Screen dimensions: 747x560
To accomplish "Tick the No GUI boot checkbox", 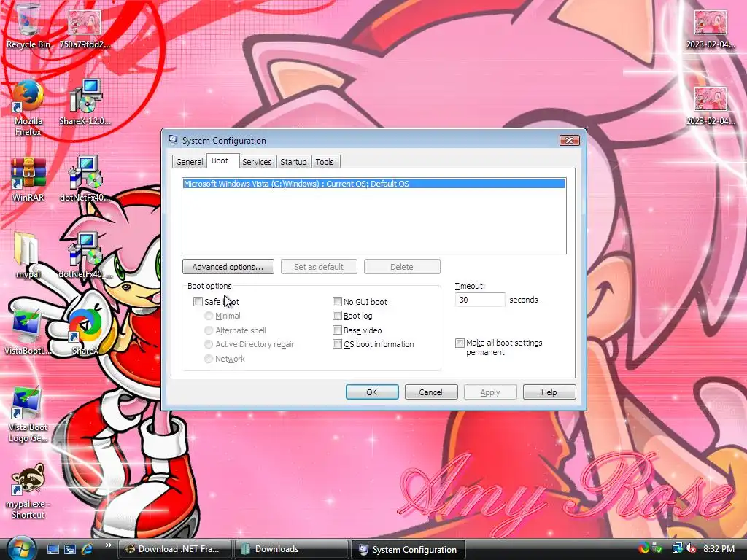I will click(337, 301).
